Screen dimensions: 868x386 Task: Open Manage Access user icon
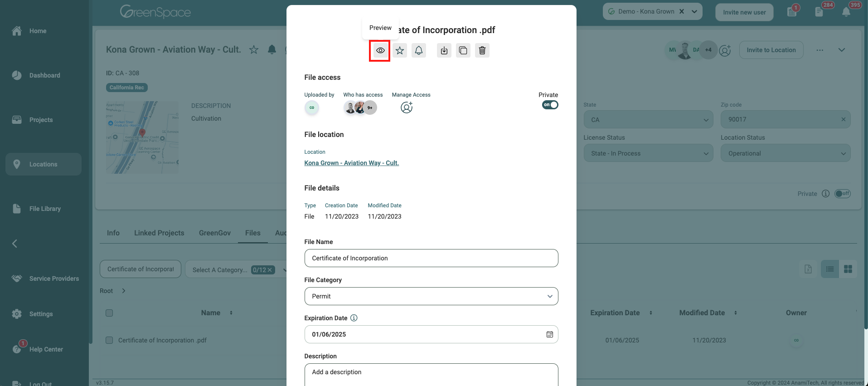point(407,107)
